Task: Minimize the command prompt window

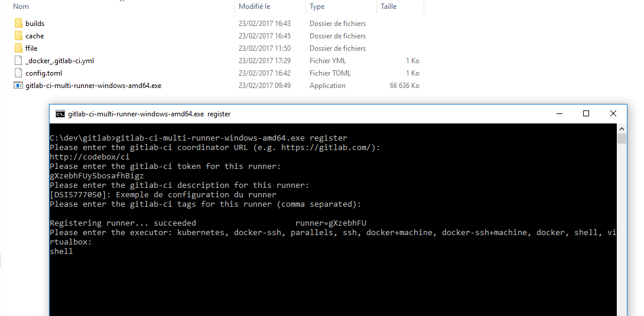Action: click(558, 114)
